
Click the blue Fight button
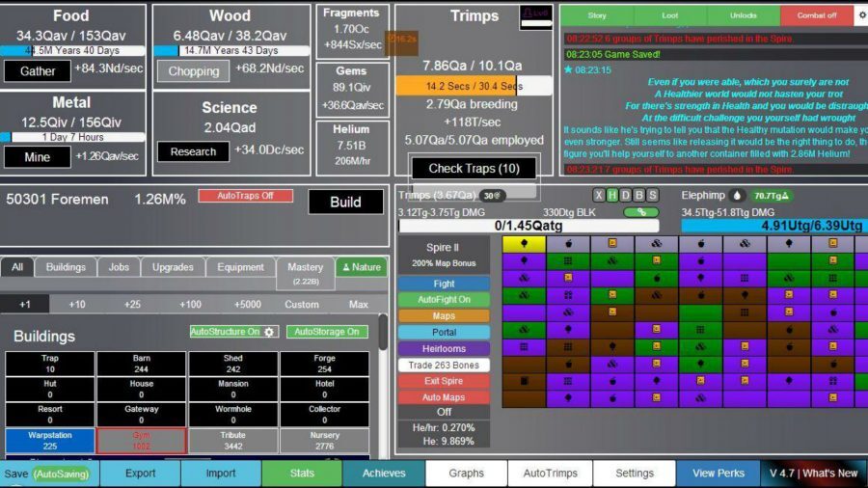(x=444, y=284)
